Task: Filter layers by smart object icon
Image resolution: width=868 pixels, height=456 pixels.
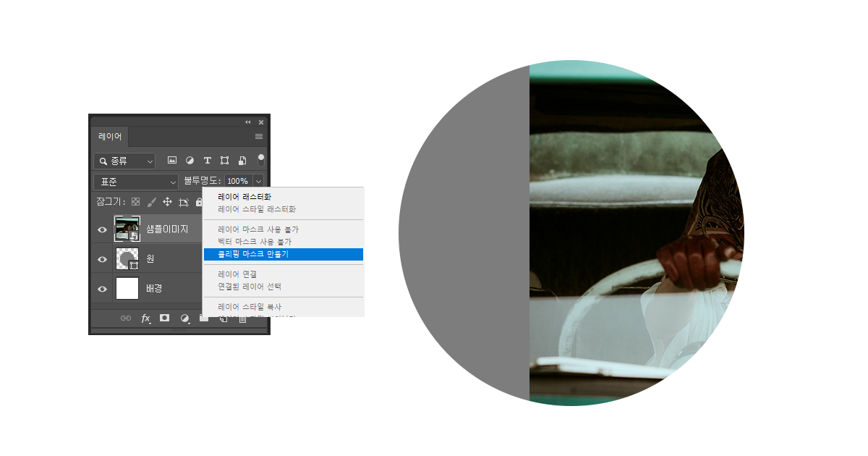Action: click(242, 160)
